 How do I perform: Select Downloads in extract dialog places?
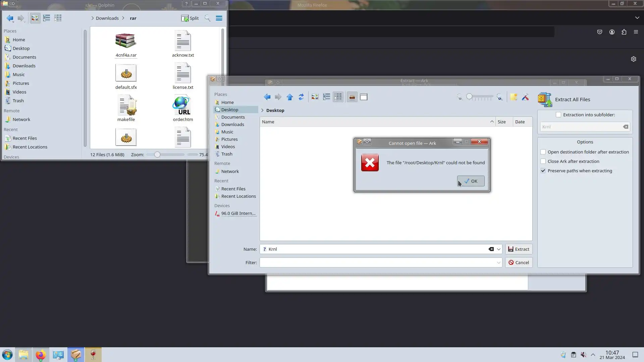(x=232, y=124)
